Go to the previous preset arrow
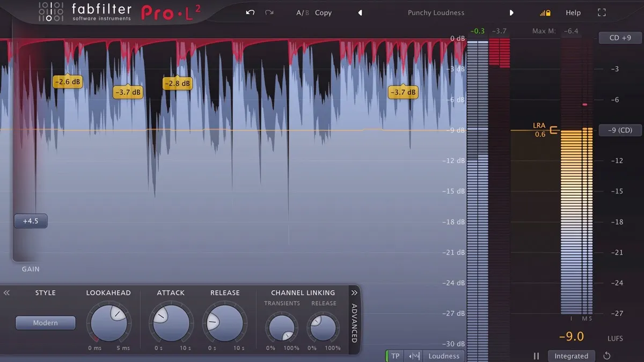644x362 pixels. point(360,12)
